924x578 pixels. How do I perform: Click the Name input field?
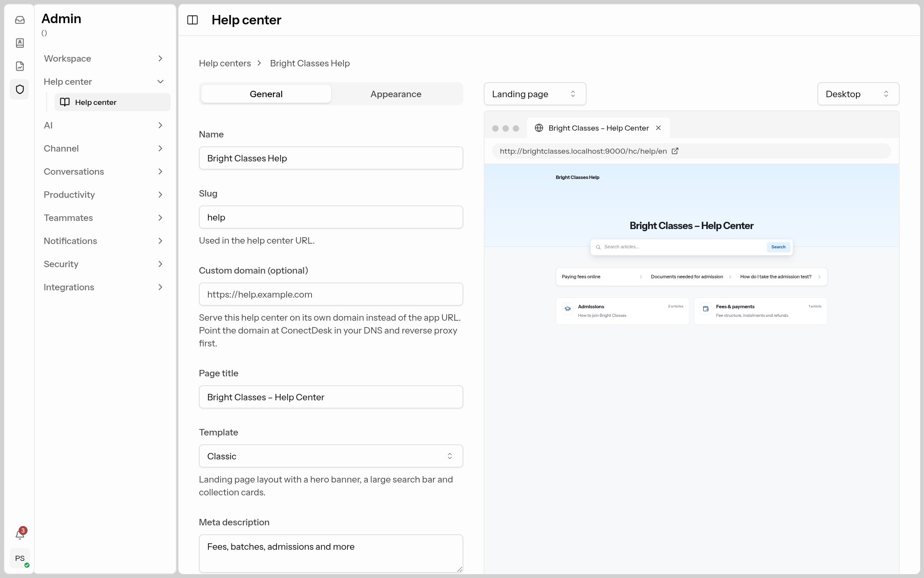pyautogui.click(x=331, y=158)
